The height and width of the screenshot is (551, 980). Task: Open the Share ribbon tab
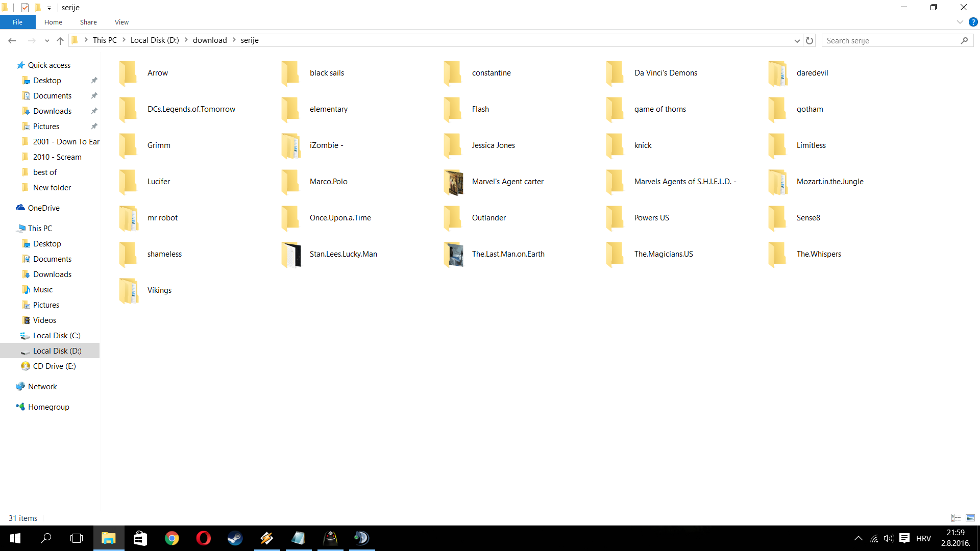coord(88,22)
